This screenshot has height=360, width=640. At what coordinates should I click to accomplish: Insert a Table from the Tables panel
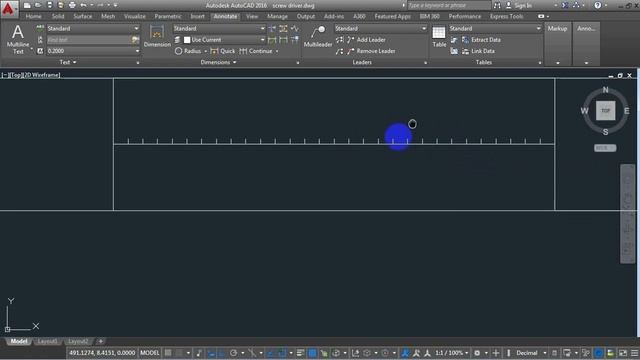tap(439, 36)
